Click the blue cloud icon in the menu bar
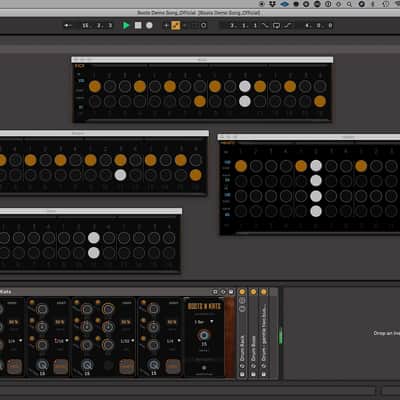 pyautogui.click(x=284, y=4)
